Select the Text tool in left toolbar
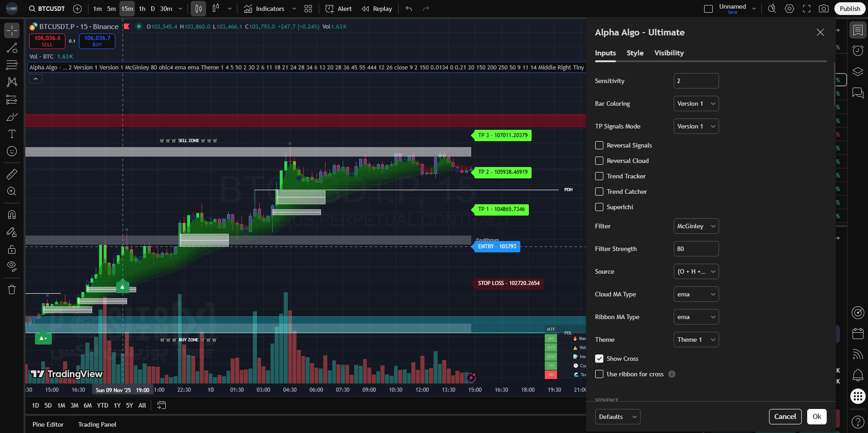The image size is (868, 433). click(x=12, y=134)
